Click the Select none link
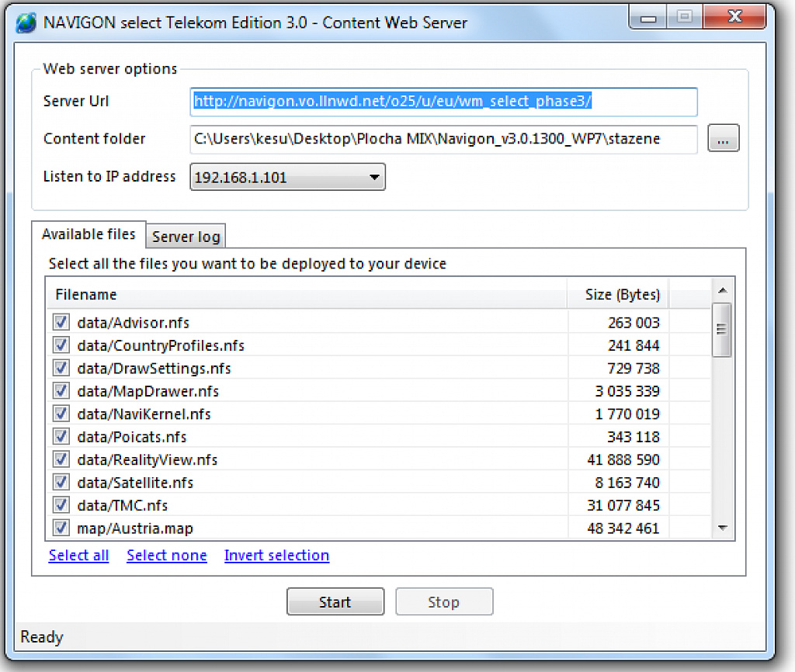 [x=167, y=556]
